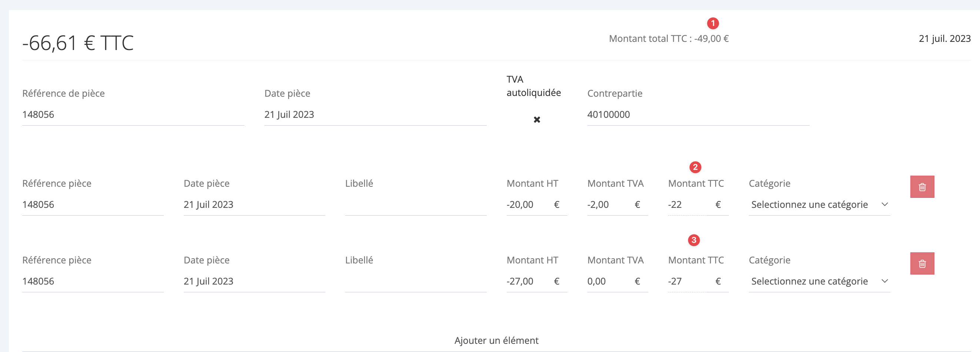The width and height of the screenshot is (980, 352).
Task: Toggle the TVA autoliquidée cross
Action: [537, 120]
